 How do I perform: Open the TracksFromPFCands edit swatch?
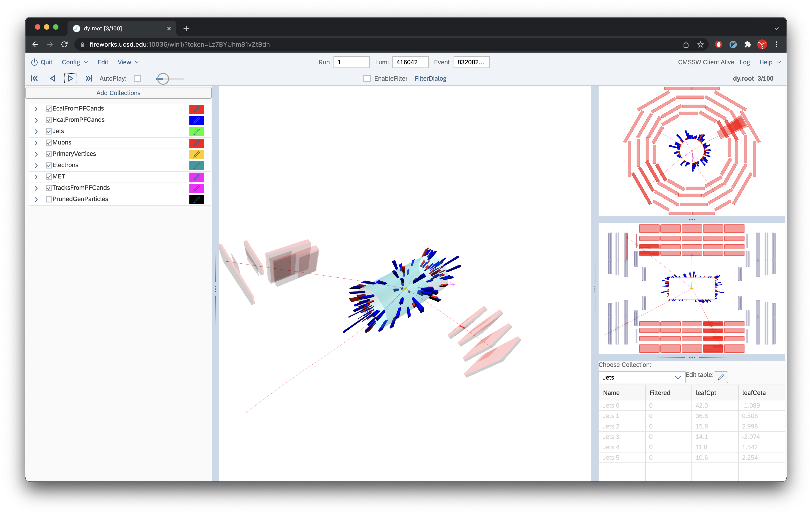tap(197, 188)
